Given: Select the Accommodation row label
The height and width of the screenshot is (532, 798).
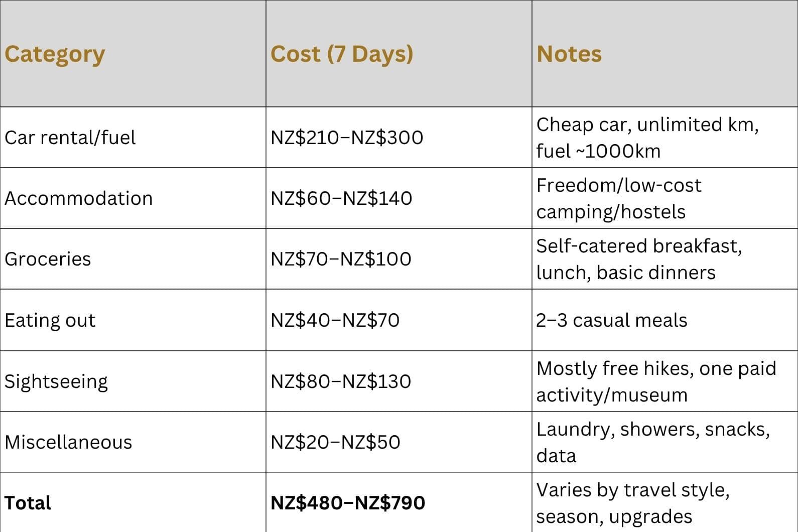Looking at the screenshot, I should (x=79, y=198).
